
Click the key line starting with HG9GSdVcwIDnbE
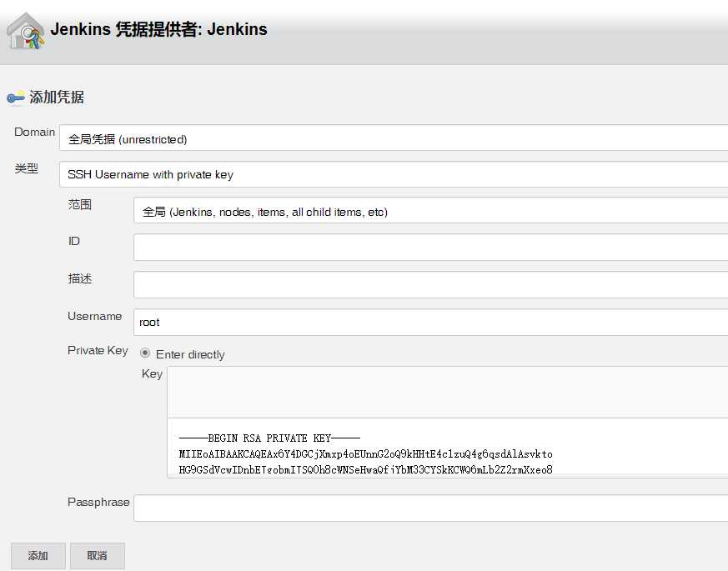tap(365, 469)
